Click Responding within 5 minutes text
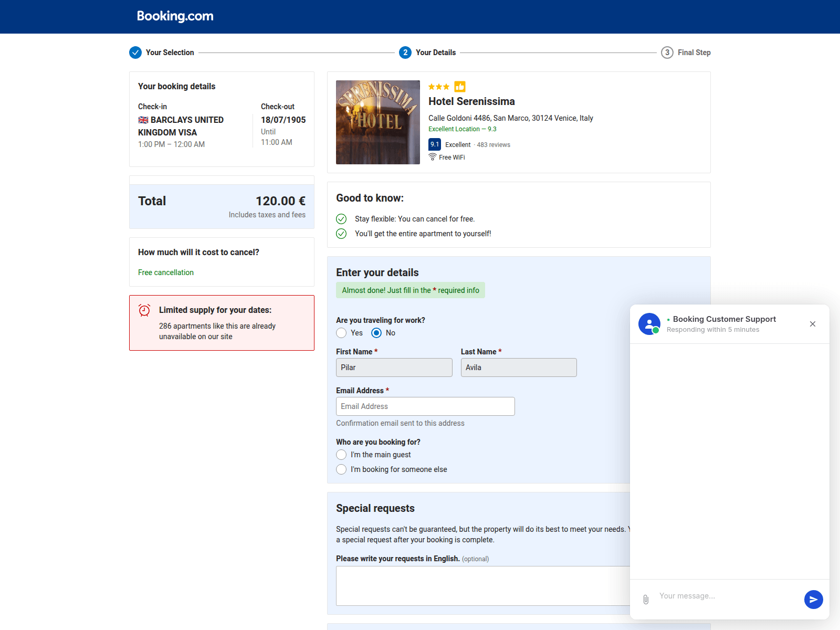Viewport: 840px width, 630px height. pyautogui.click(x=713, y=330)
